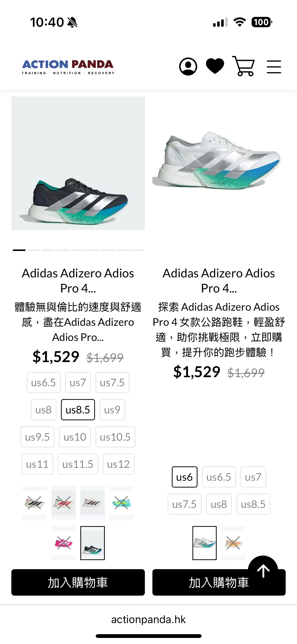Jump to second image in carousel indicator

34,250
